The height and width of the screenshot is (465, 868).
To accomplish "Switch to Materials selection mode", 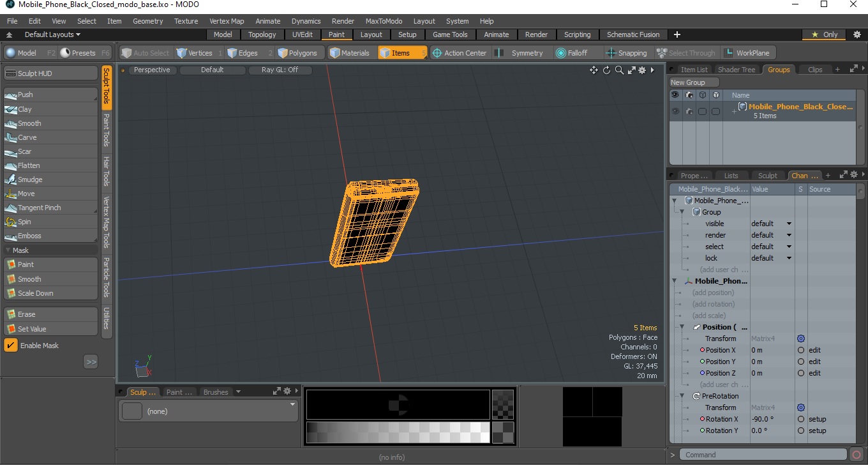I will 352,53.
